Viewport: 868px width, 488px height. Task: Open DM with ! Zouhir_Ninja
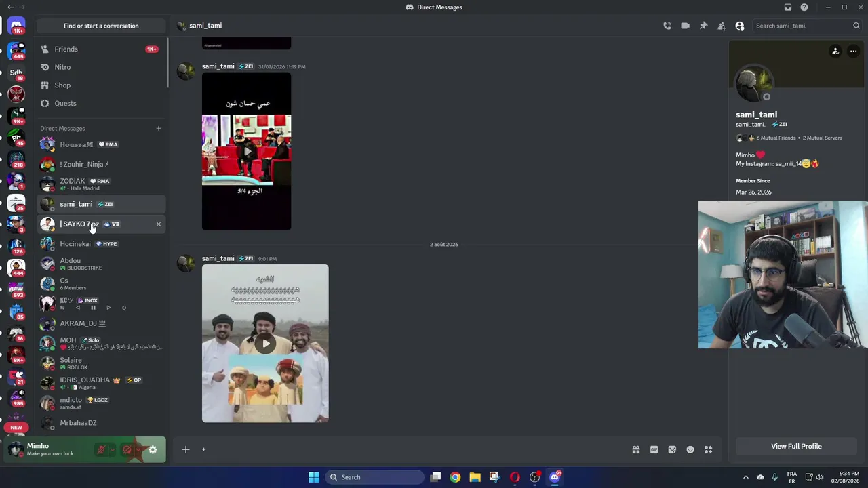pos(101,164)
